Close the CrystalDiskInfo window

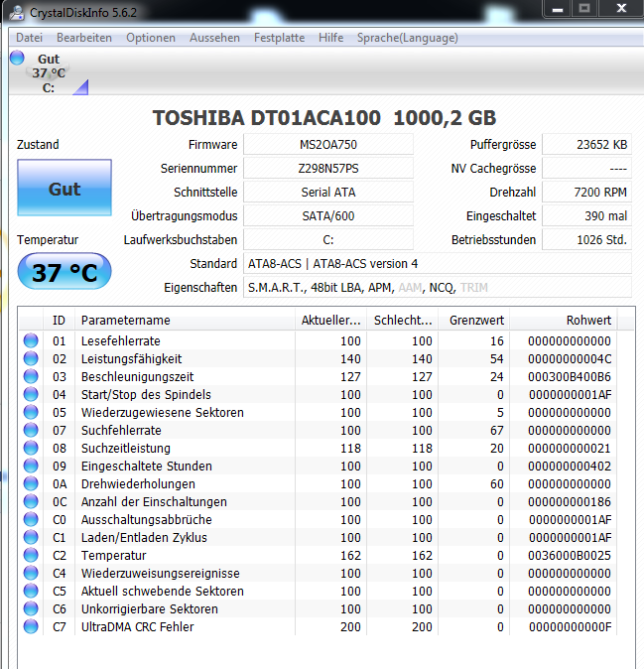621,9
